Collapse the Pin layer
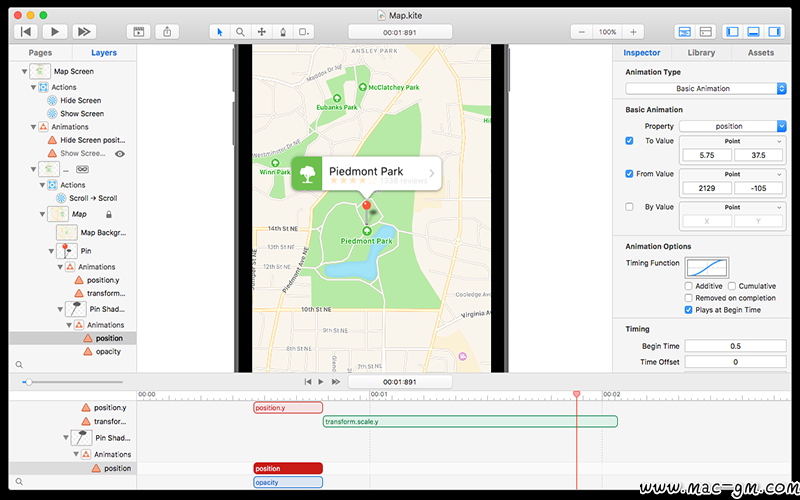Image resolution: width=800 pixels, height=500 pixels. click(52, 251)
